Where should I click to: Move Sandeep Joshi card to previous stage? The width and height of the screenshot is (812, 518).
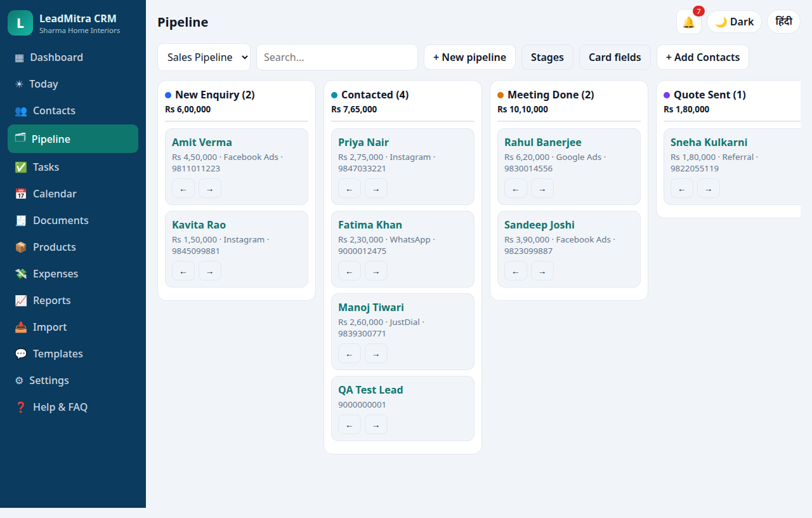pyautogui.click(x=516, y=271)
